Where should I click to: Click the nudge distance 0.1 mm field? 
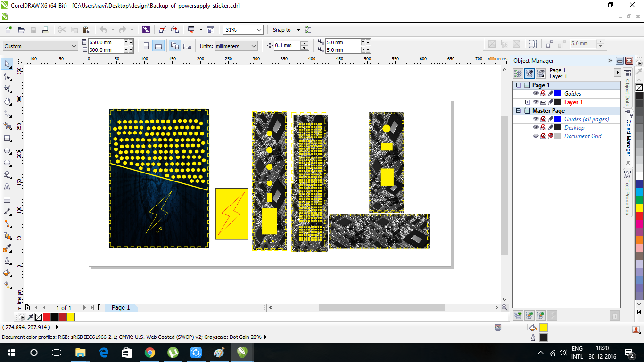pyautogui.click(x=287, y=46)
